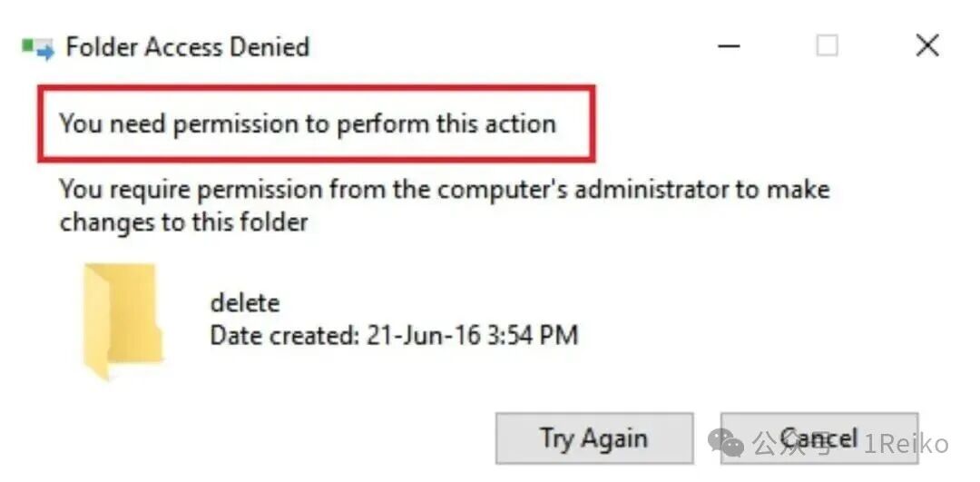Screen dimensions: 980x482
Task: Dismiss the dialog with Cancel
Action: tap(819, 438)
